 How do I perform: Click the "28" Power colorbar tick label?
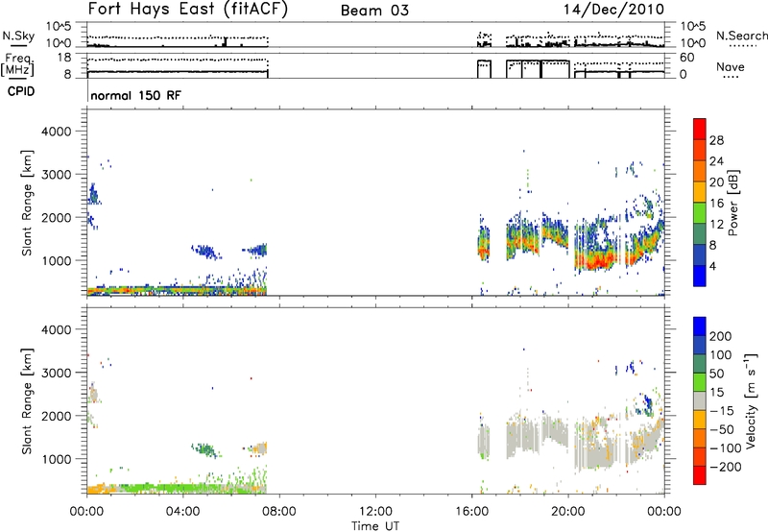(716, 140)
